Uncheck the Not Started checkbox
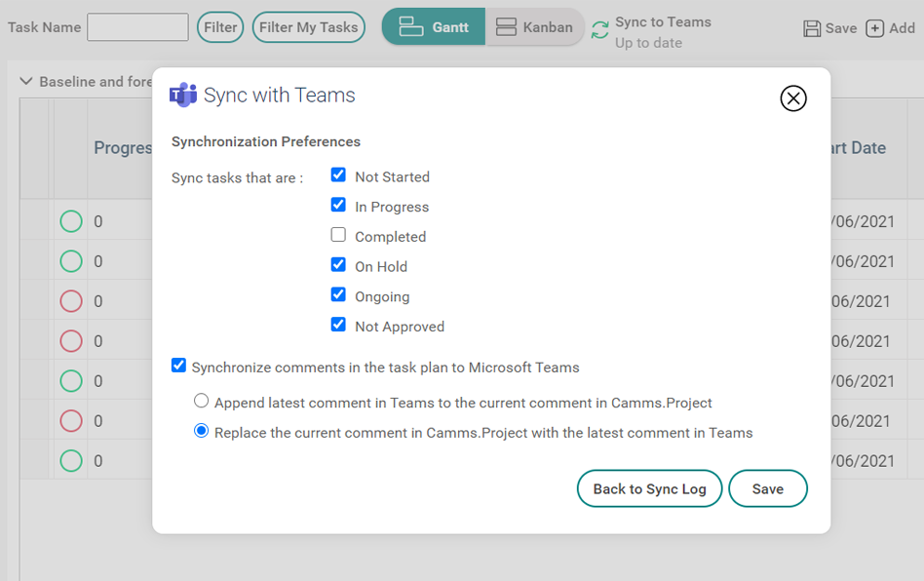This screenshot has height=581, width=924. click(x=338, y=175)
